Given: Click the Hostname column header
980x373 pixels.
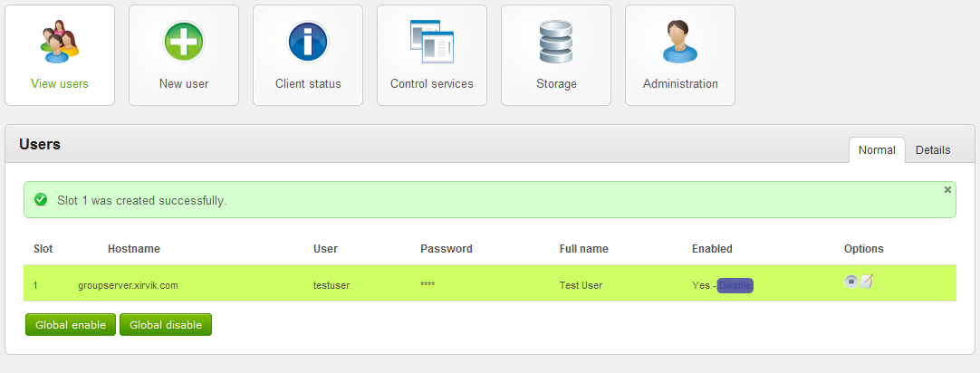Looking at the screenshot, I should 134,249.
